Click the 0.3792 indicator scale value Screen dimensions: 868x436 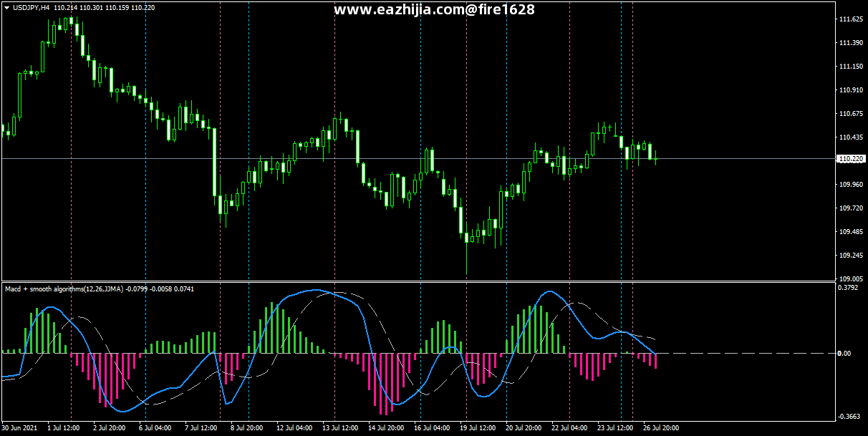(848, 288)
